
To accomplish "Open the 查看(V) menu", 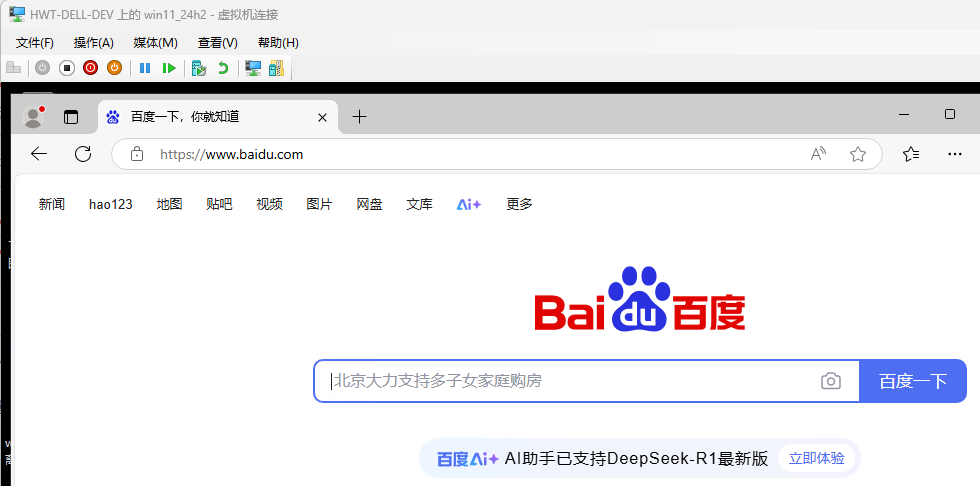I will [x=218, y=43].
